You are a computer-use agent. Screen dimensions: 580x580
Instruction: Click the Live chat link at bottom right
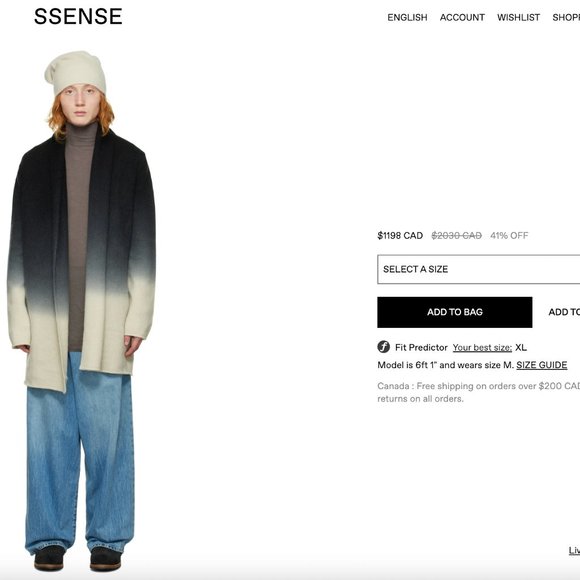pos(574,550)
